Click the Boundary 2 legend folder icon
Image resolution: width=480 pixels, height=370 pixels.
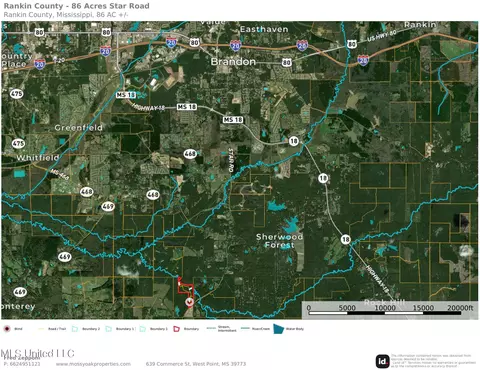point(75,329)
